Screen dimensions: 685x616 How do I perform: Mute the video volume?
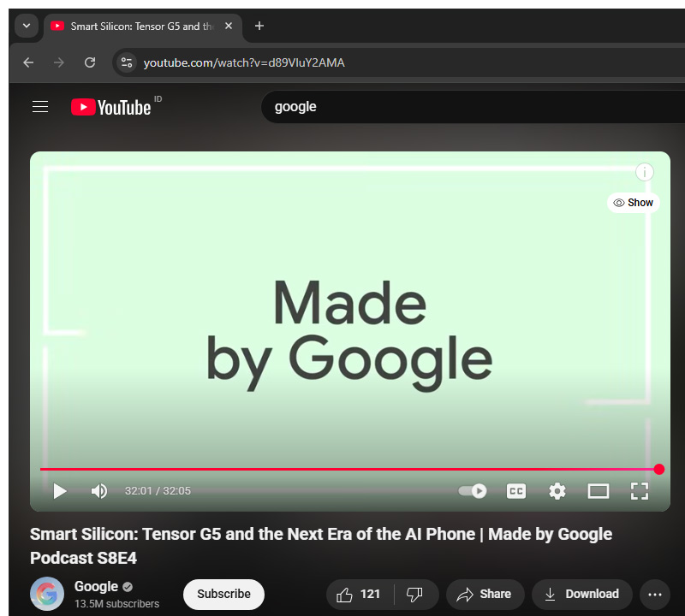pos(99,491)
